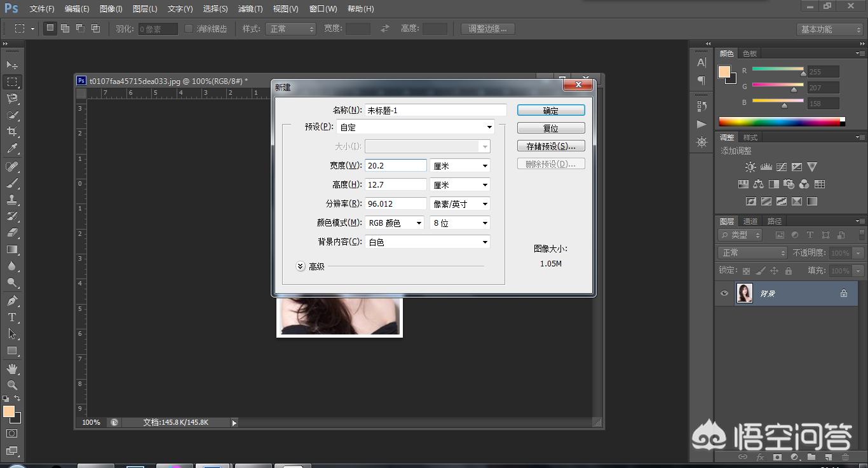Screen dimensions: 868x468
Task: Select the Zoom tool
Action: click(x=13, y=385)
